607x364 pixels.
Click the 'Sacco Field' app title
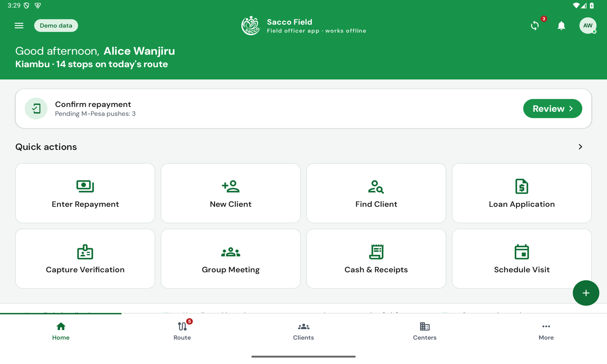(289, 22)
